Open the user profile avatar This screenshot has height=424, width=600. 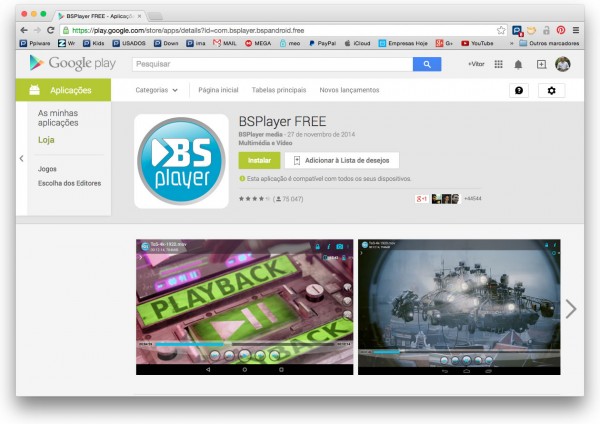562,64
